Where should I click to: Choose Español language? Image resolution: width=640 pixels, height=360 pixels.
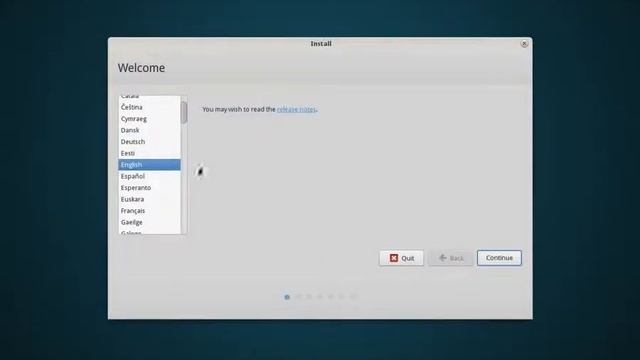point(149,176)
